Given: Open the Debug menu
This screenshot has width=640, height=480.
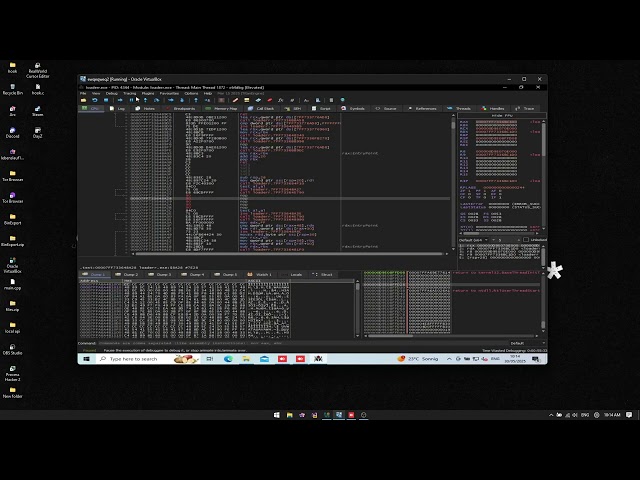Looking at the screenshot, I should (x=111, y=93).
